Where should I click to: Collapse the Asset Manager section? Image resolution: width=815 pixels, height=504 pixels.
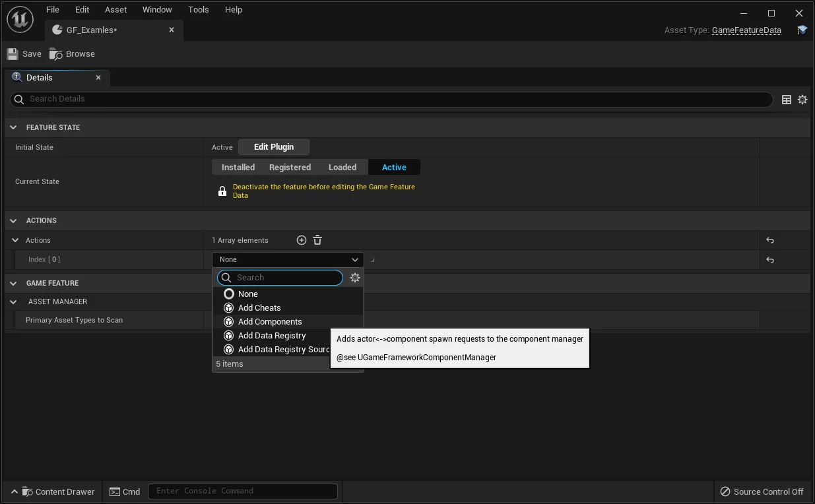tap(13, 301)
